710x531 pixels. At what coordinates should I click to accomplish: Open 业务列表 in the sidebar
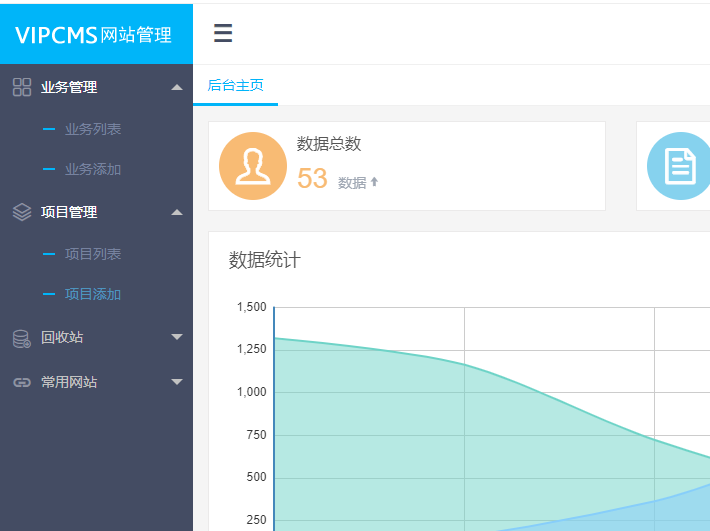(x=93, y=129)
